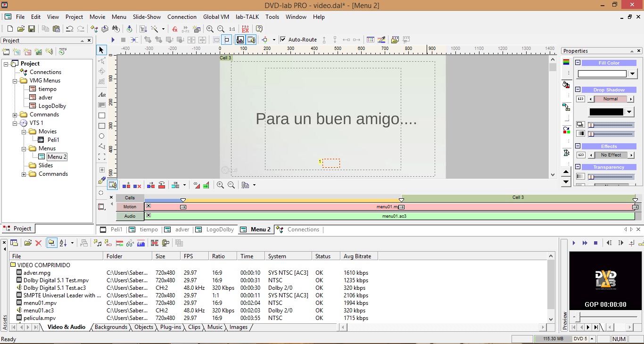The image size is (644, 344).
Task: Select LogoDolby in the project tree
Action: (52, 106)
